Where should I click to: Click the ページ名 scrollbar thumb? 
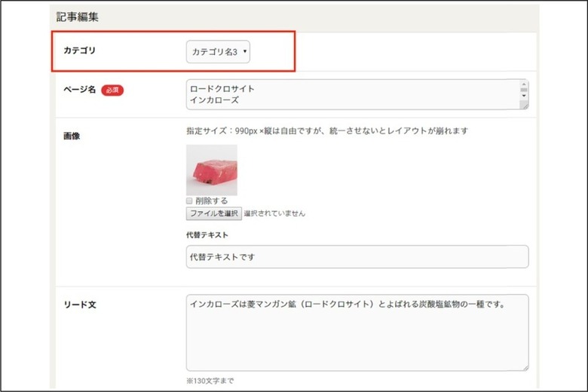coord(524,90)
